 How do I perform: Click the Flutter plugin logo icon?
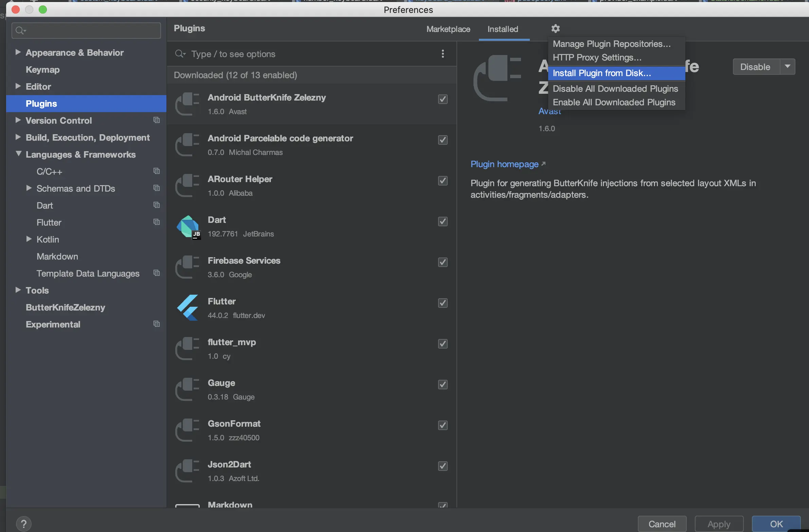click(188, 308)
